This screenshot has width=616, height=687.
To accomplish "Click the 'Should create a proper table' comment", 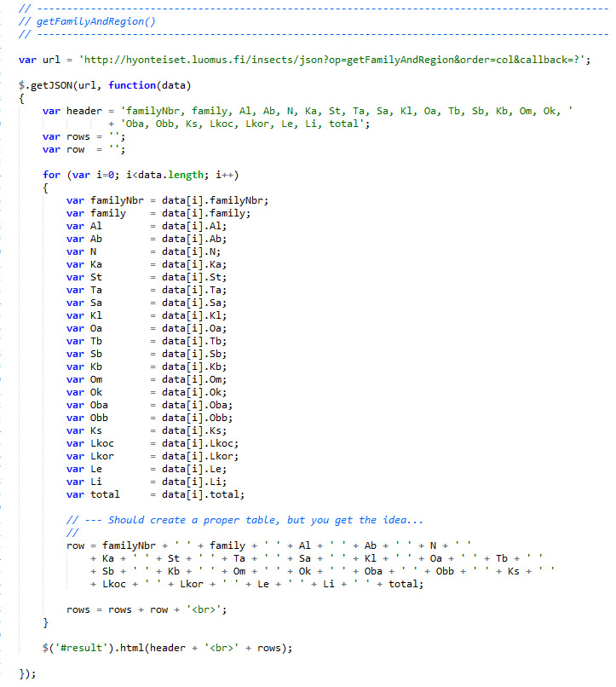I will coord(245,520).
